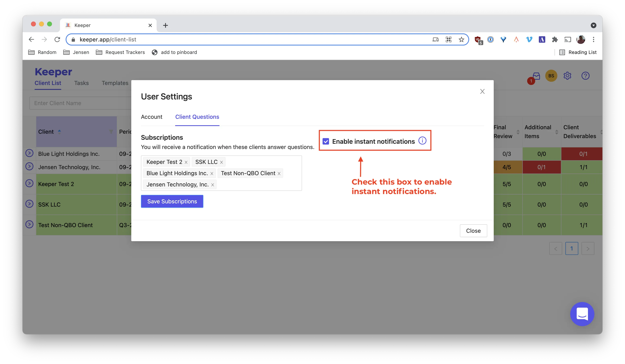Open the Tasks navigation tab

(81, 83)
